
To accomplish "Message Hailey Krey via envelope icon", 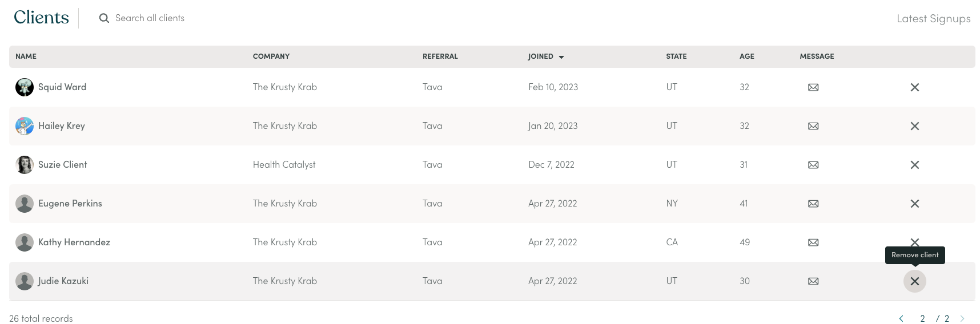I will point(813,126).
